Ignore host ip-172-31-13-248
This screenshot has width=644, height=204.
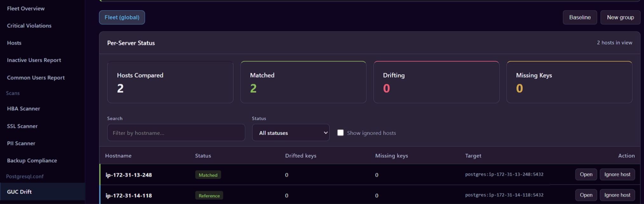pyautogui.click(x=617, y=174)
